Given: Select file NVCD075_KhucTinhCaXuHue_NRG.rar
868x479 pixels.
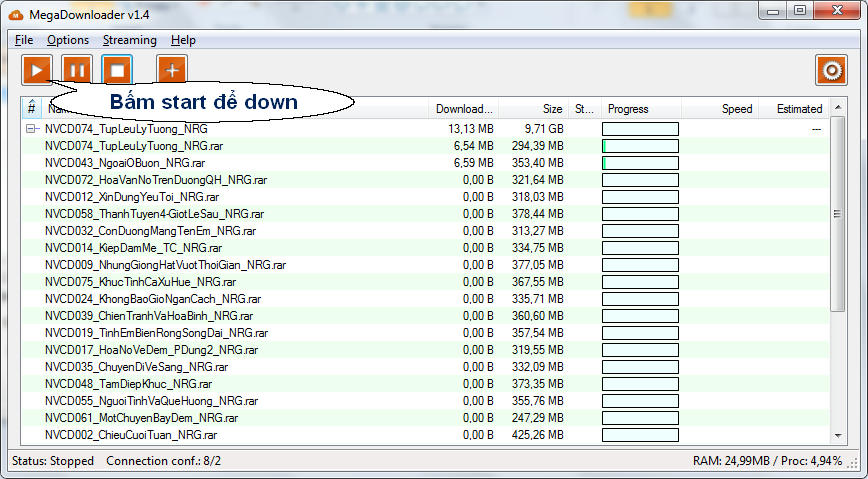Looking at the screenshot, I should [141, 282].
